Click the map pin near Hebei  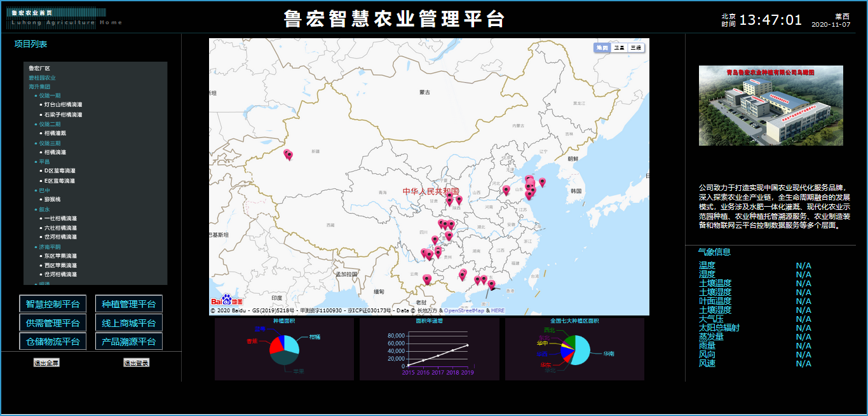pos(506,190)
